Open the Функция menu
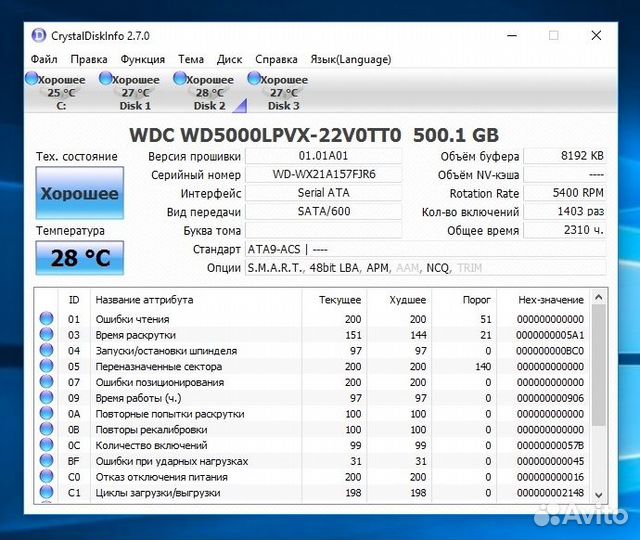640x540 pixels. (x=143, y=60)
